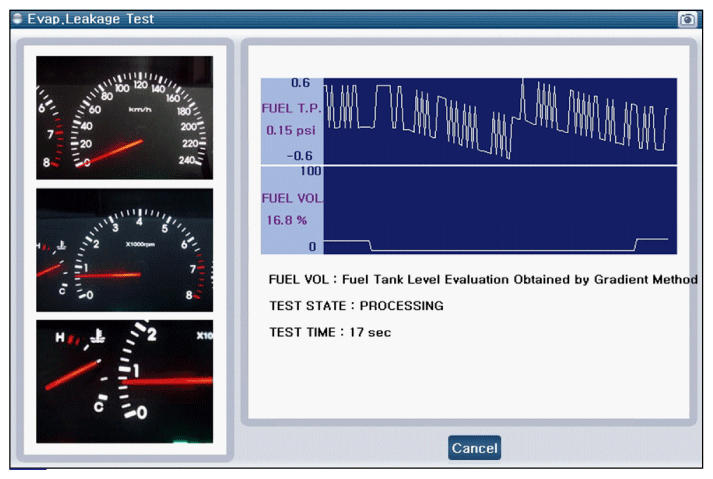
Task: Click the 0 axis value on fuel graph
Action: [x=312, y=246]
